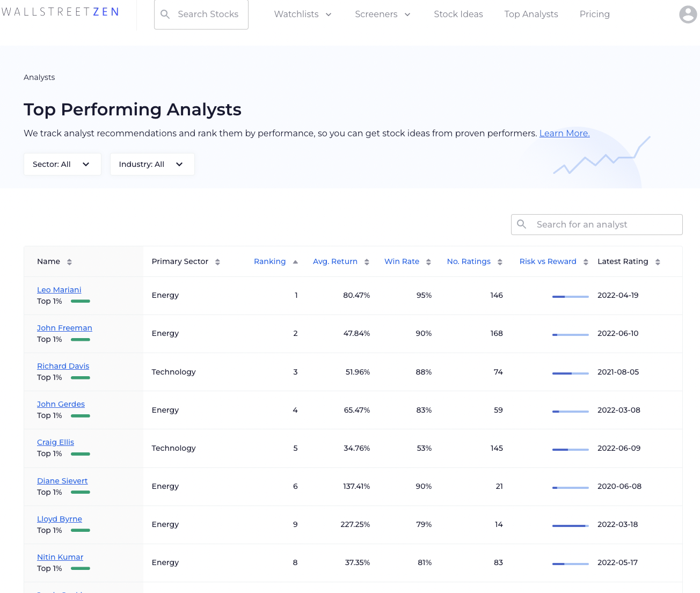Image resolution: width=700 pixels, height=593 pixels.
Task: Click the sort icon next to Name
Action: (x=69, y=262)
